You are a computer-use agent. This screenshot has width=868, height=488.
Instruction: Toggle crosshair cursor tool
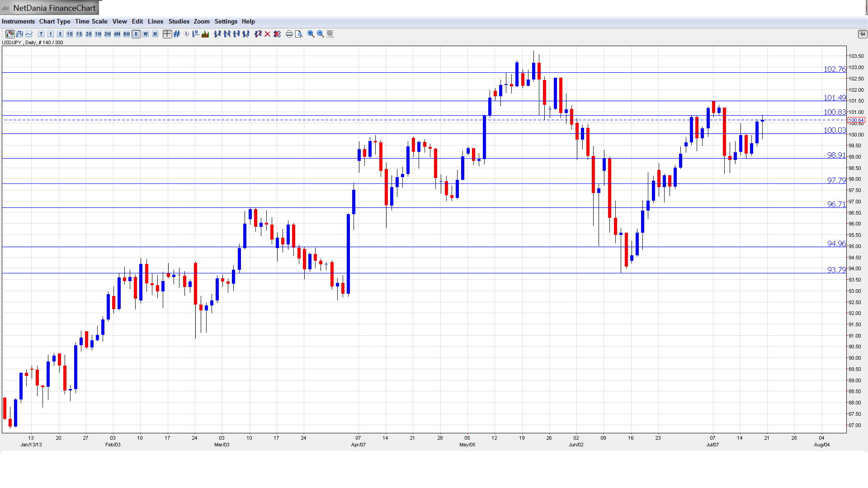[167, 34]
